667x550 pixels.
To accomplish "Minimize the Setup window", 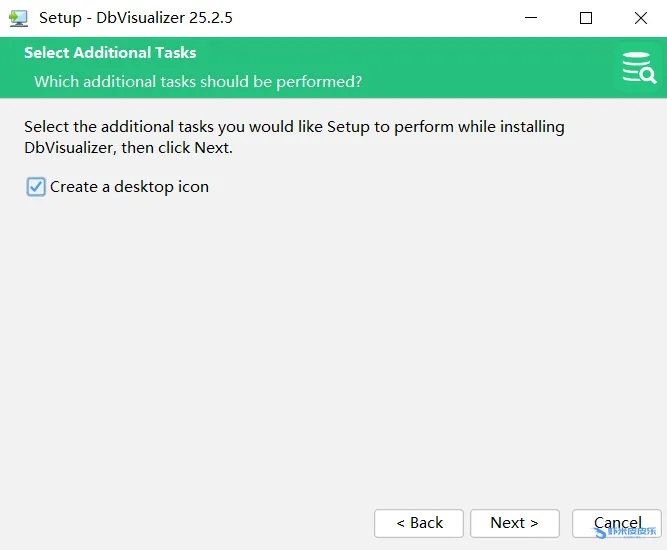I will click(x=531, y=18).
